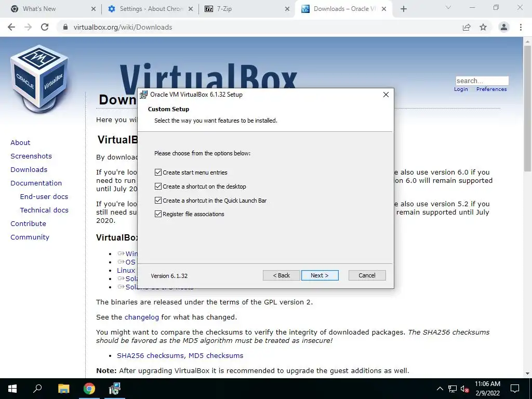This screenshot has width=532, height=399.
Task: Close the Downloads – Oracle VM tab
Action: tap(384, 9)
